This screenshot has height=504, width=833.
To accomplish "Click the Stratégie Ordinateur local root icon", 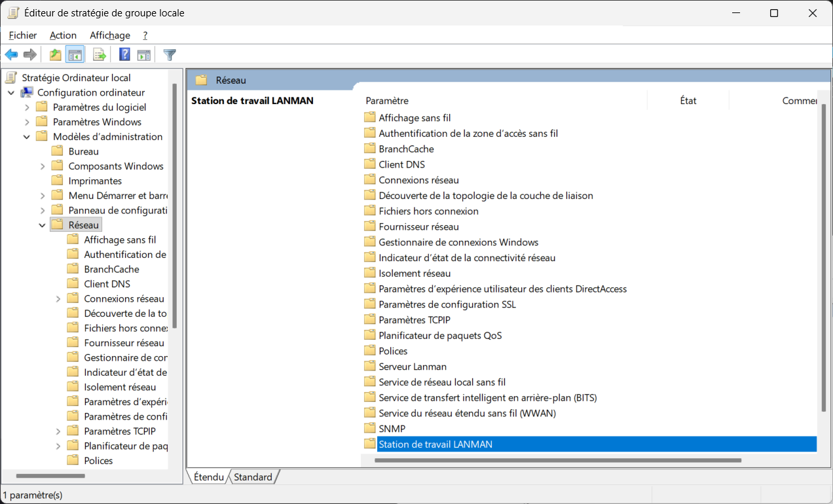I will click(11, 78).
